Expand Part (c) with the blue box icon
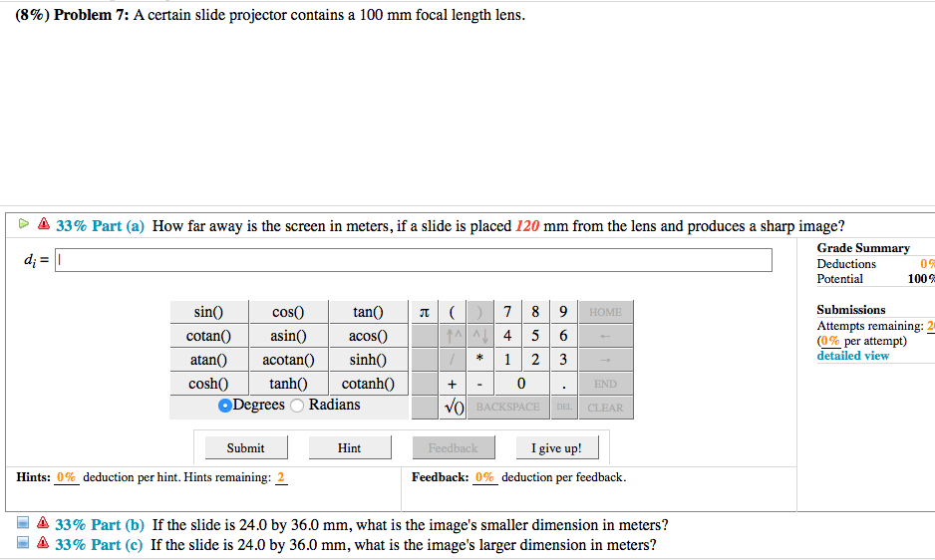This screenshot has width=935, height=560. pos(23,544)
